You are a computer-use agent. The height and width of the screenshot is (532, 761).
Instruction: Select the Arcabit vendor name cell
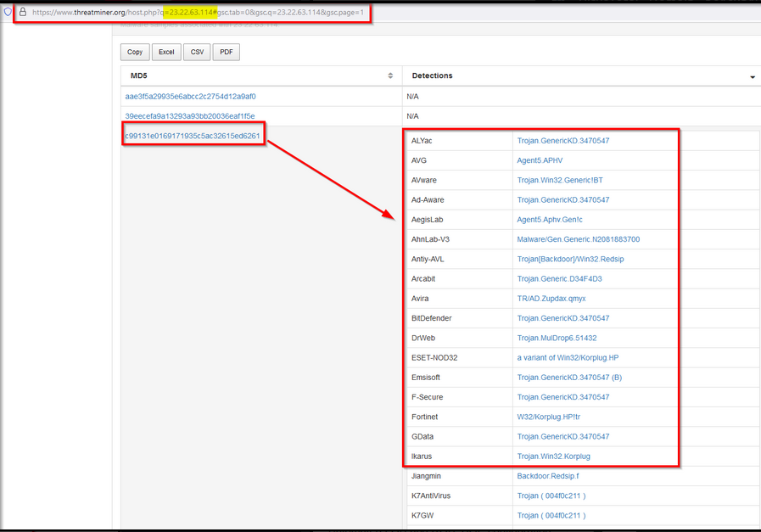(460, 278)
